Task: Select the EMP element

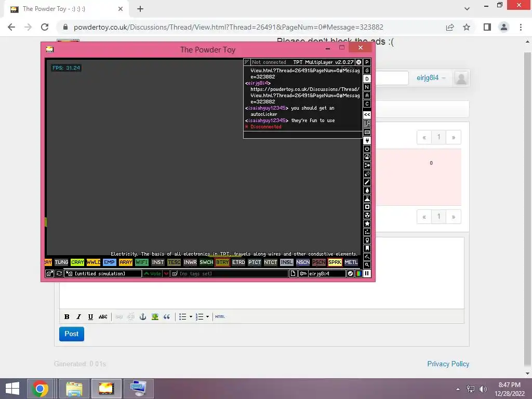Action: pyautogui.click(x=109, y=262)
